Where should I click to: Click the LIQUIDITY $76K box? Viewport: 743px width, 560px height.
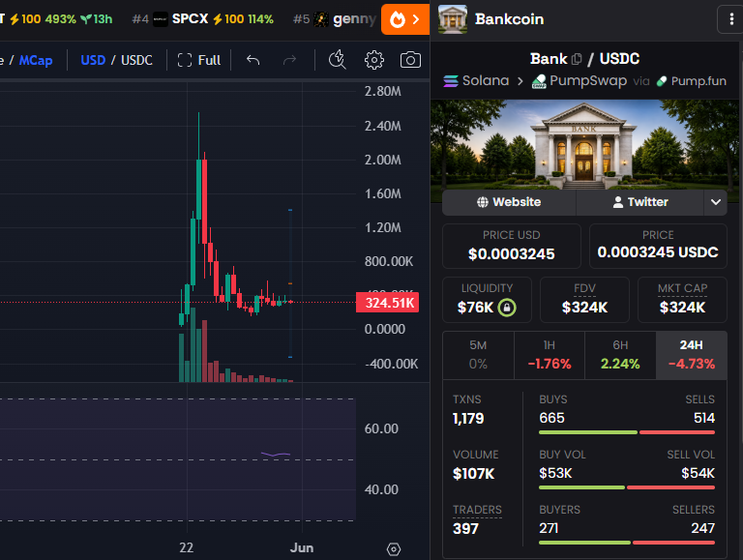point(487,300)
